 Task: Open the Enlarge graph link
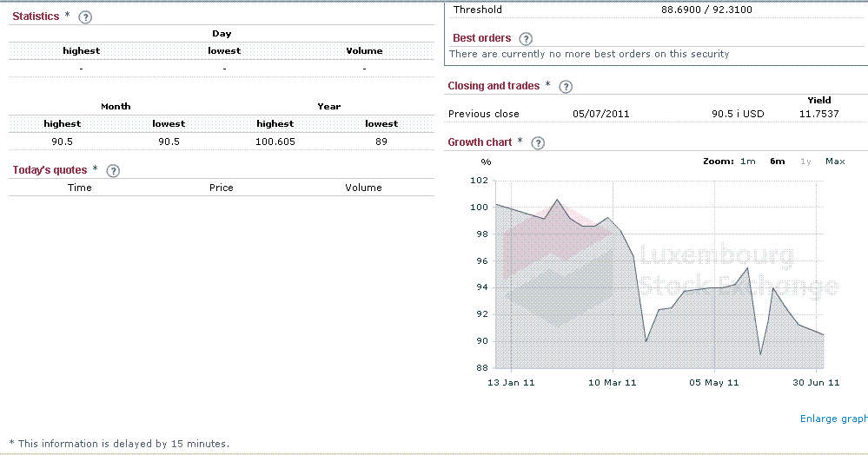(833, 419)
